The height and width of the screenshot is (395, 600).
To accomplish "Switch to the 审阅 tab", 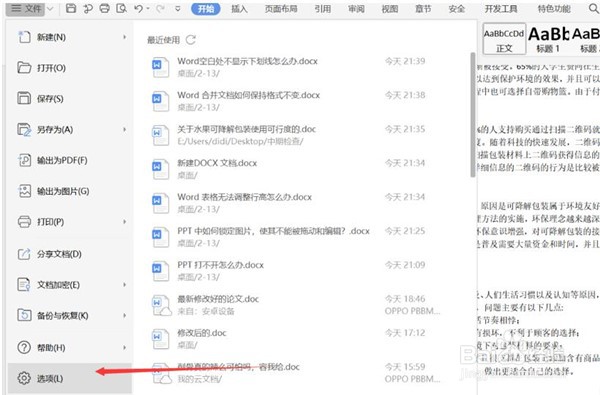I will [x=356, y=9].
